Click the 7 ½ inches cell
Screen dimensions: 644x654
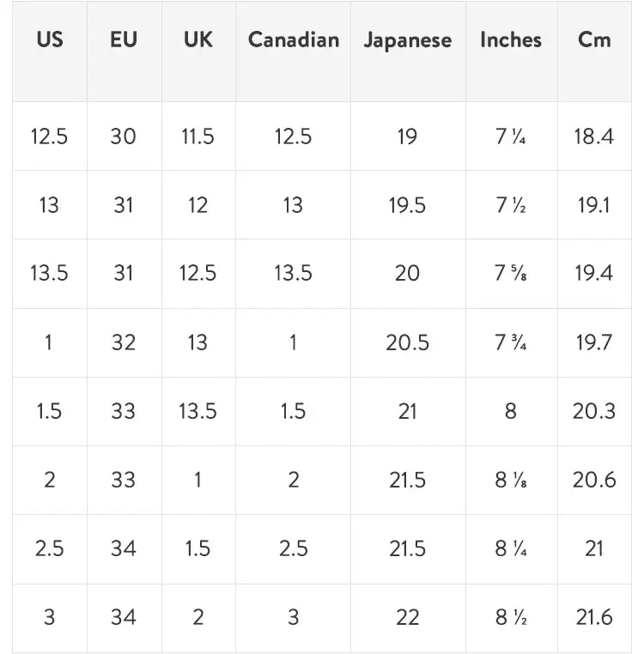coord(511,205)
